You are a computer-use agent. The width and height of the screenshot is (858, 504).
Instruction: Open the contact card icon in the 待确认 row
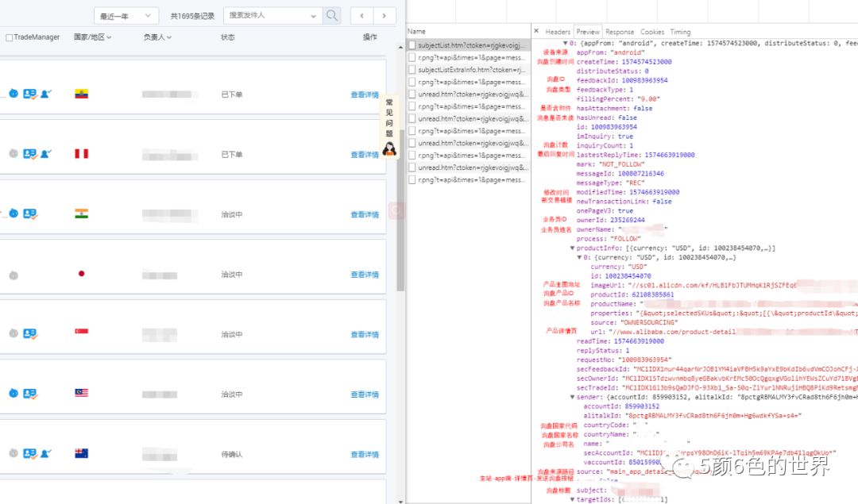tap(30, 454)
